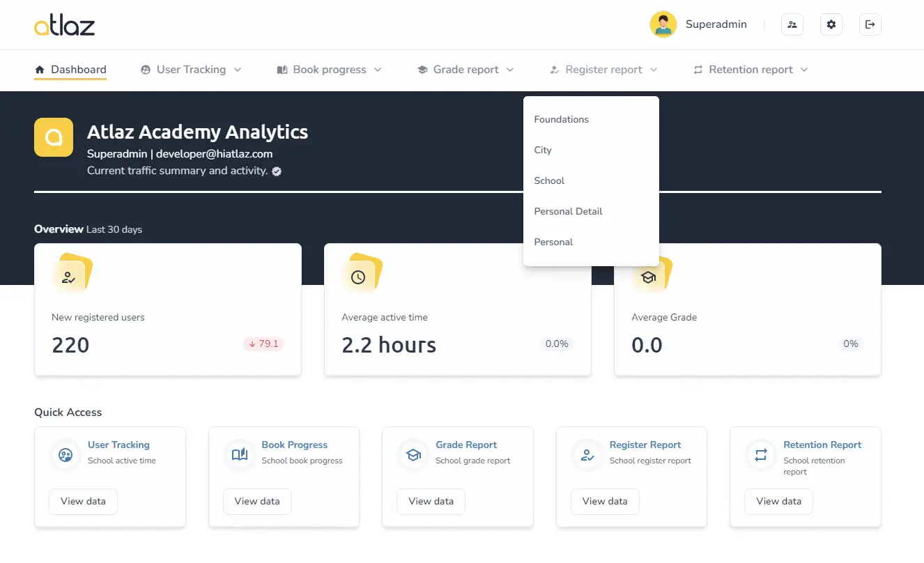Open the Superadmin avatar picture

pos(663,24)
